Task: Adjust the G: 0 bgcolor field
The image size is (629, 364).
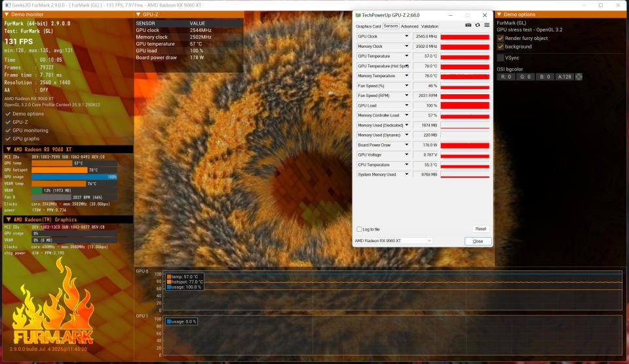Action: tap(525, 77)
